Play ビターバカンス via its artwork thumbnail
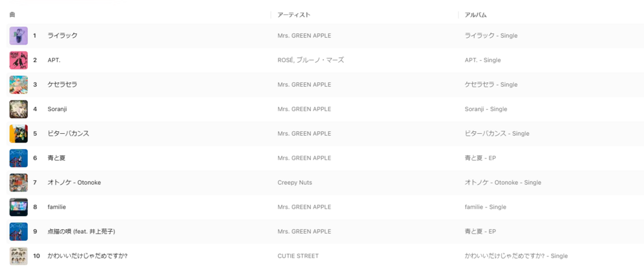Screen dimensions: 644x267 coord(18,134)
